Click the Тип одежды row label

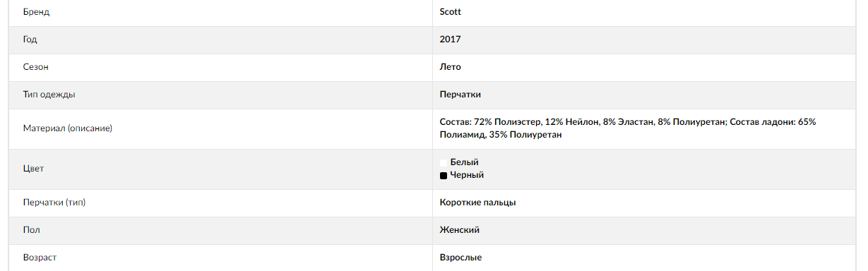point(49,95)
